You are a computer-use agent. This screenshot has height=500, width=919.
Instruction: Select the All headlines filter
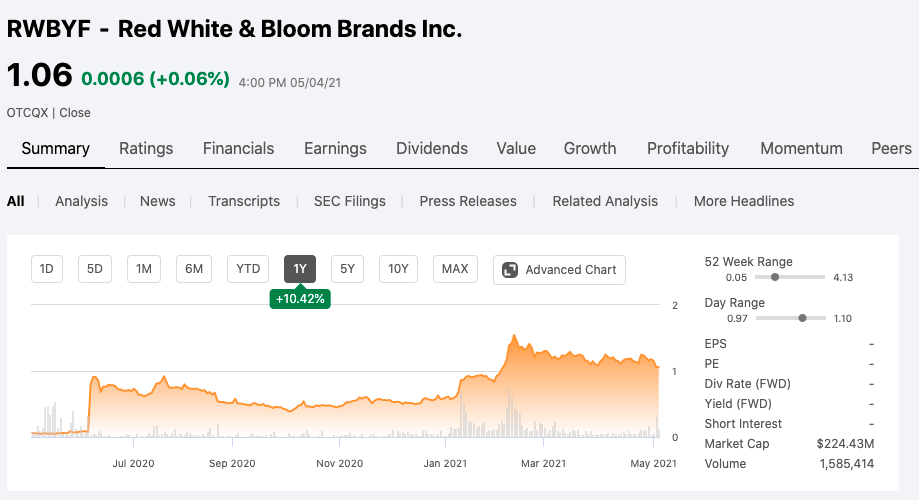pyautogui.click(x=16, y=201)
